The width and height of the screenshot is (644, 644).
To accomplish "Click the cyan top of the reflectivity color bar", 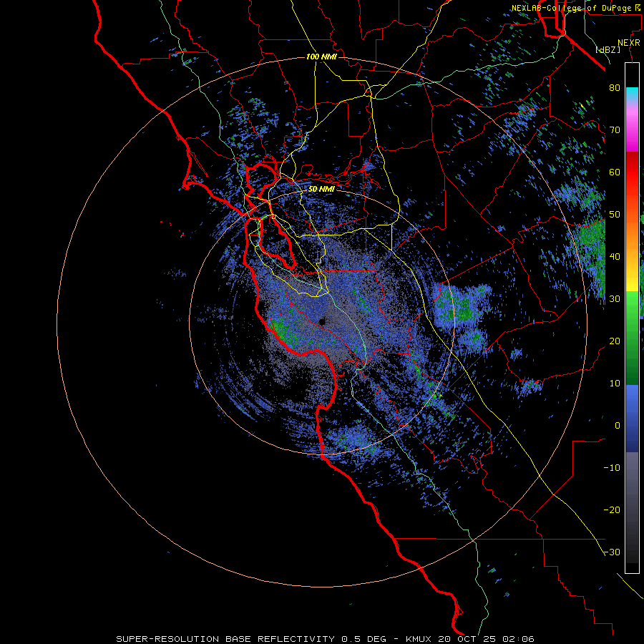I will coord(632,92).
